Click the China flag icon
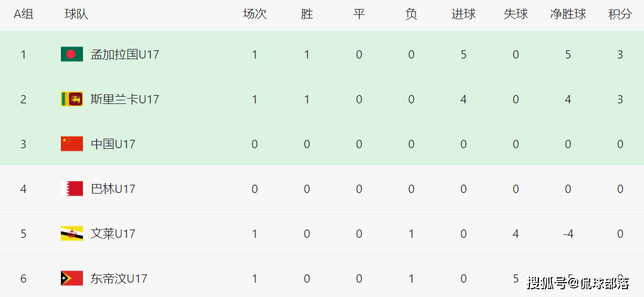Screen dimensions: 644x297 pos(72,144)
